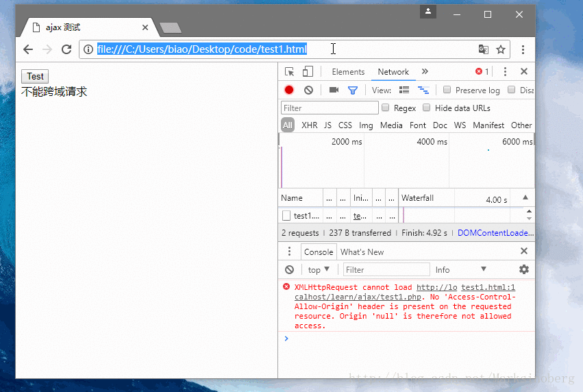
Task: Click the Test button on page
Action: (35, 77)
